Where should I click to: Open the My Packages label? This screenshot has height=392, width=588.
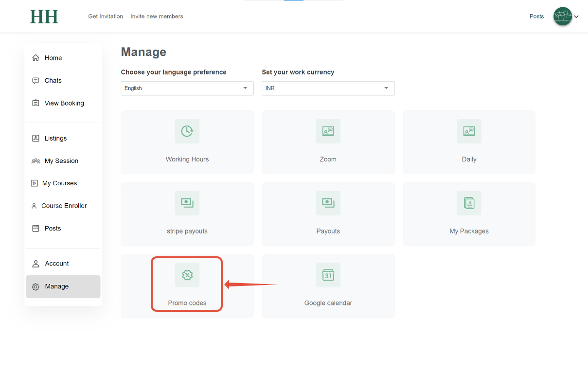tap(469, 231)
